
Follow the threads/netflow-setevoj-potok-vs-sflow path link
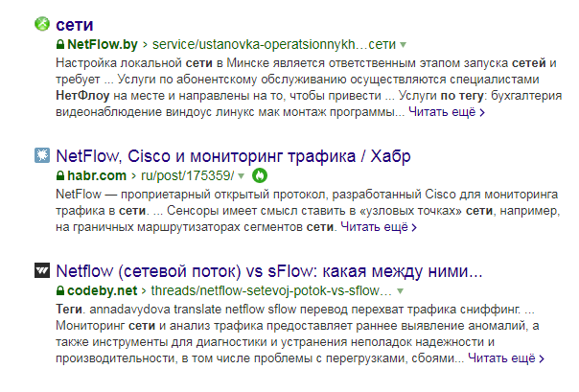[x=271, y=290]
